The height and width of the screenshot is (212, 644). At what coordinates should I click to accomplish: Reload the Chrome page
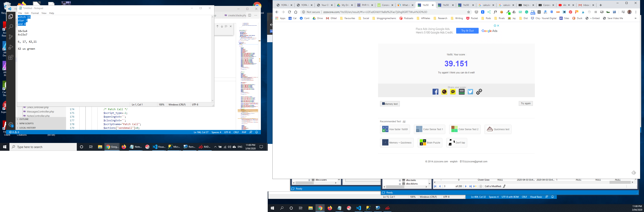pos(289,12)
